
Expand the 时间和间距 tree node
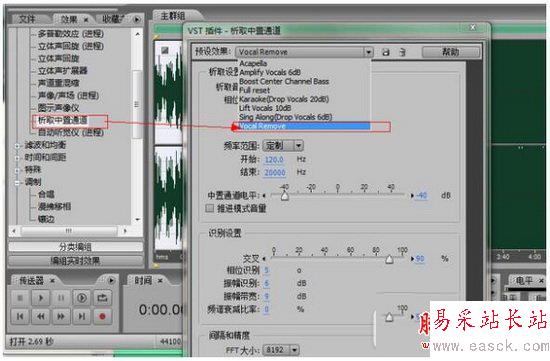17,158
